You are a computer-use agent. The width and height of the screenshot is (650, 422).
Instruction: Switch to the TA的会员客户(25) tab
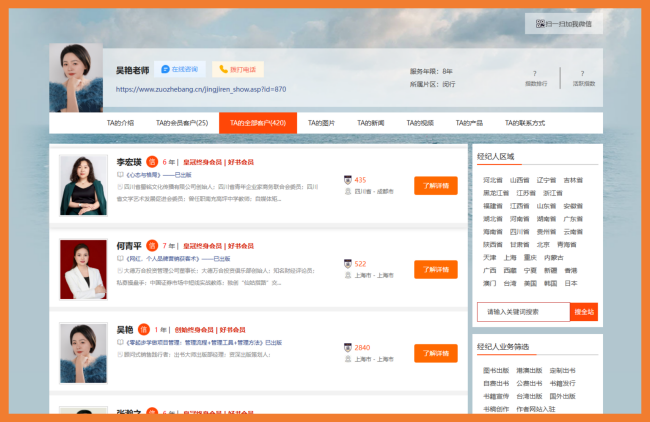point(181,123)
